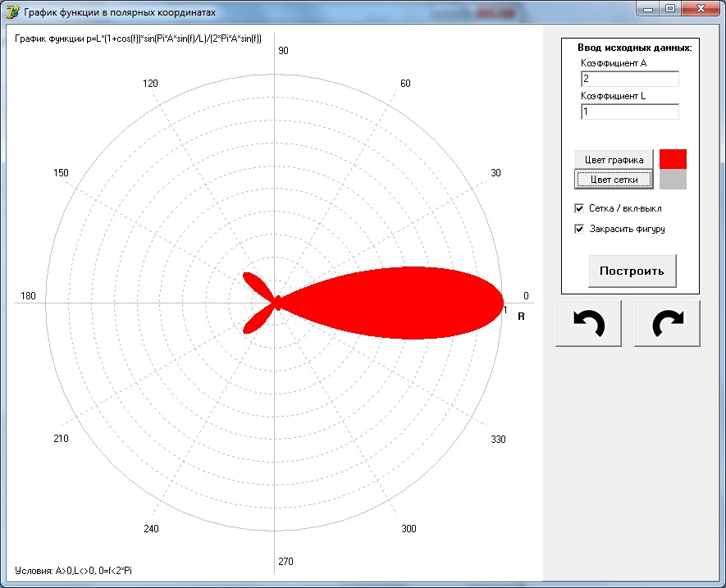This screenshot has height=588, width=726.
Task: Select the red graph color swatch
Action: [x=673, y=159]
